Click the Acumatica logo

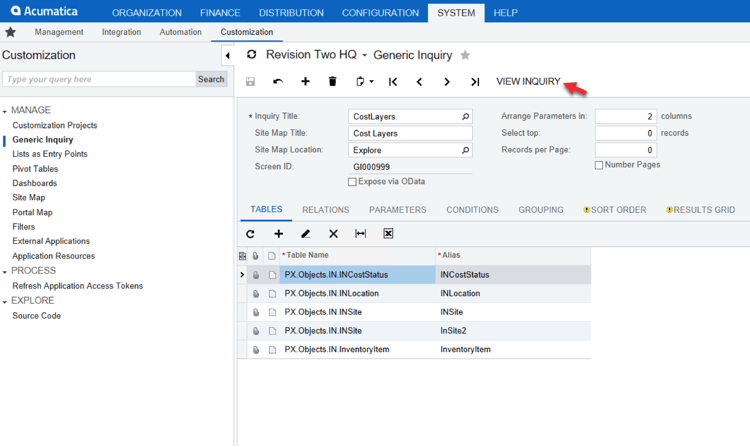[x=44, y=11]
